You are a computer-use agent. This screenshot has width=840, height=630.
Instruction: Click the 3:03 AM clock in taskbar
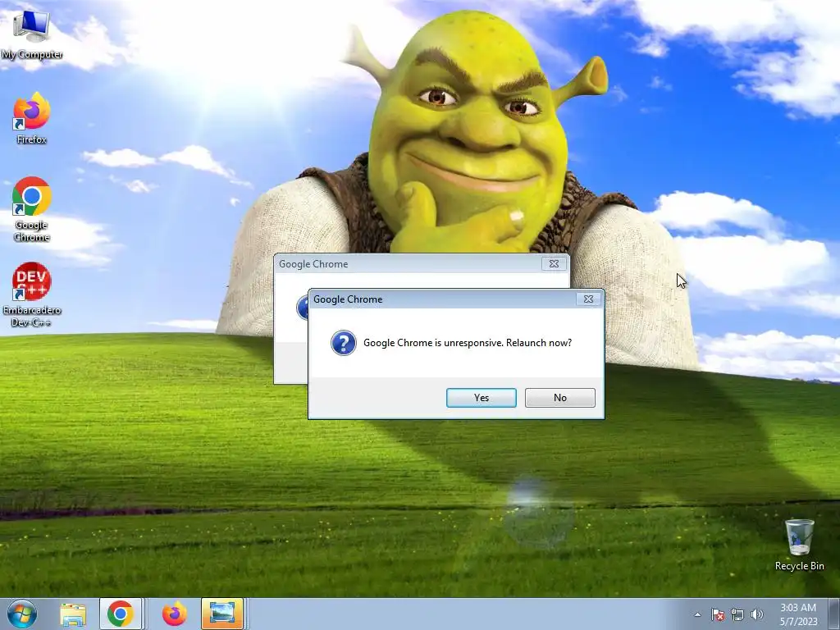798,614
